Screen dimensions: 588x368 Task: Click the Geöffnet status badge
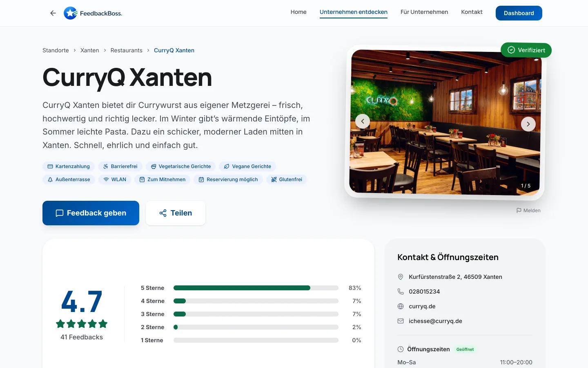[465, 349]
